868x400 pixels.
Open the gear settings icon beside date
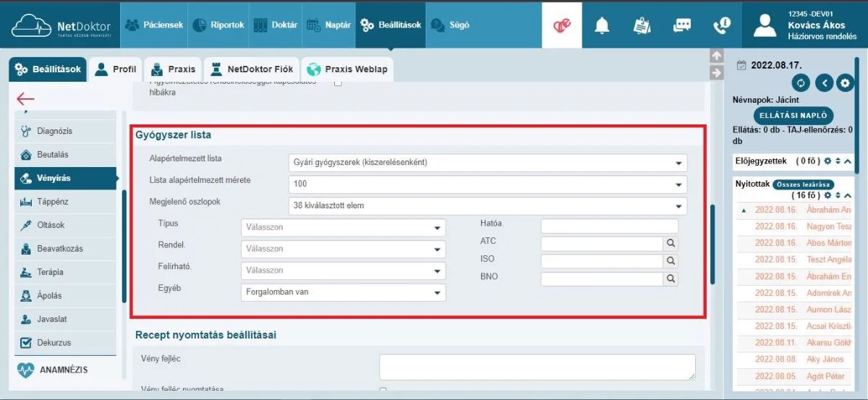click(845, 82)
